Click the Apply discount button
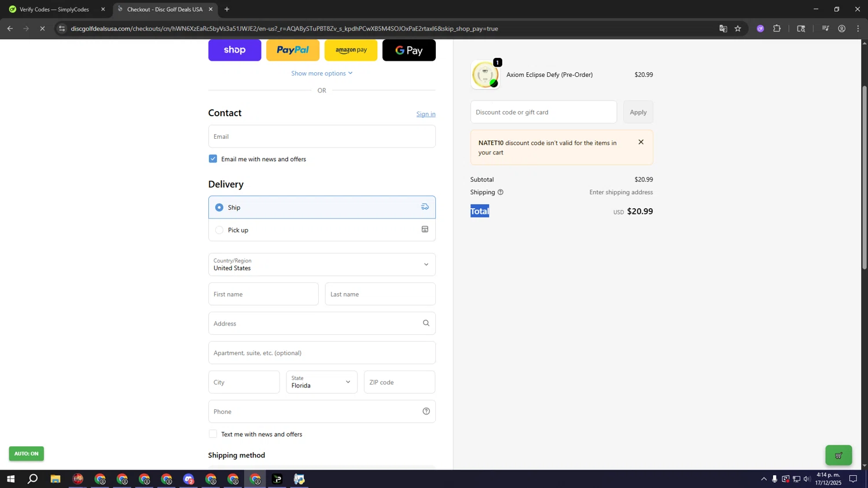 coord(638,112)
